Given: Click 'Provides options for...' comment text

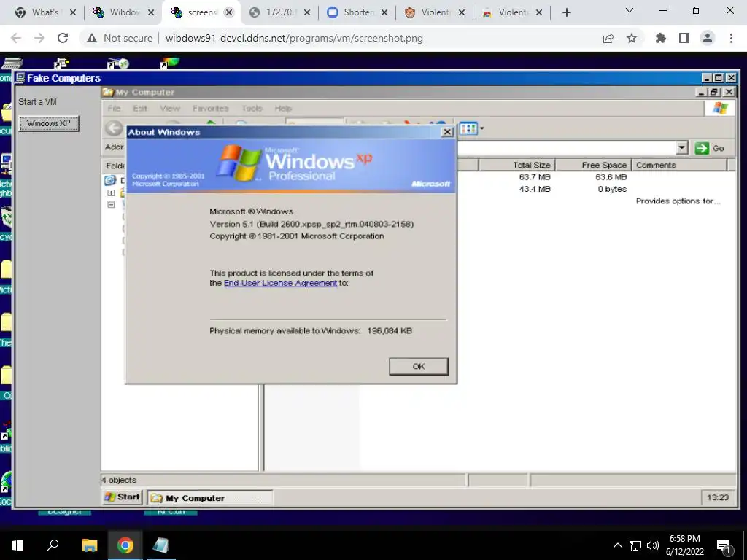Looking at the screenshot, I should coord(678,201).
